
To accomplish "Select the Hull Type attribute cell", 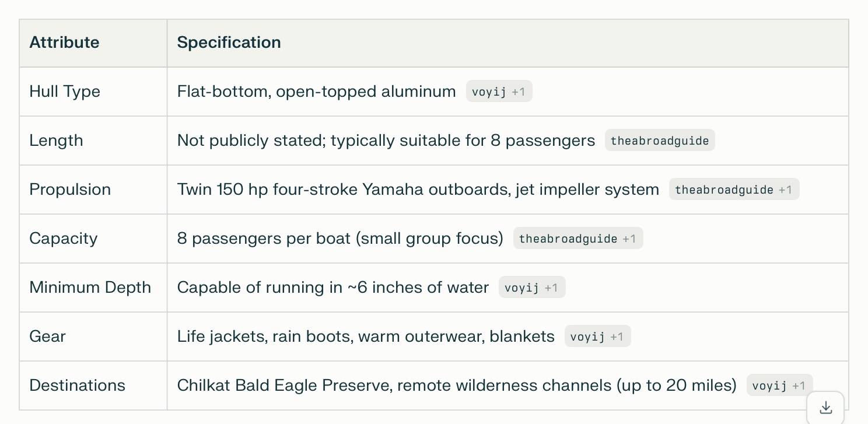I will pyautogui.click(x=65, y=92).
